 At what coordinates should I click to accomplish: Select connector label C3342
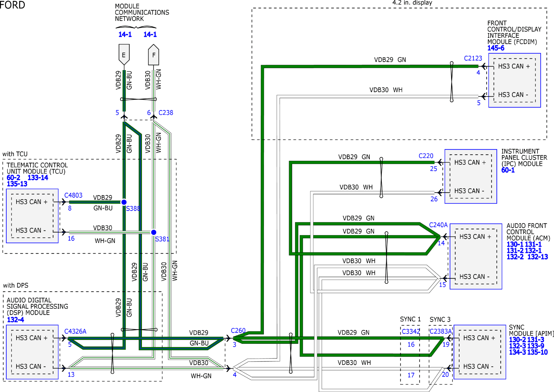click(411, 332)
